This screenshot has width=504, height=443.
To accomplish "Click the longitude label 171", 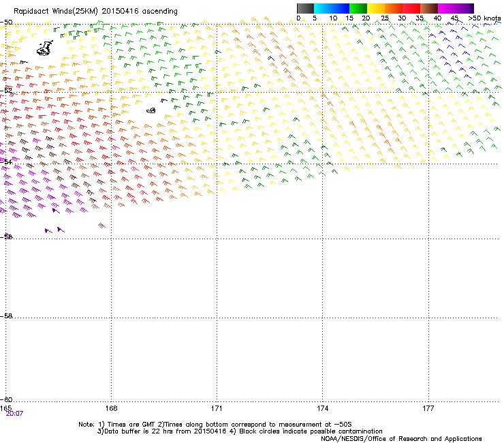I will click(x=217, y=408).
